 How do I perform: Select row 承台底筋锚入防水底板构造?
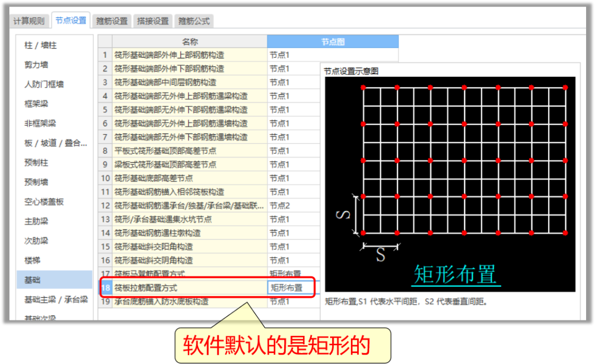pos(190,301)
